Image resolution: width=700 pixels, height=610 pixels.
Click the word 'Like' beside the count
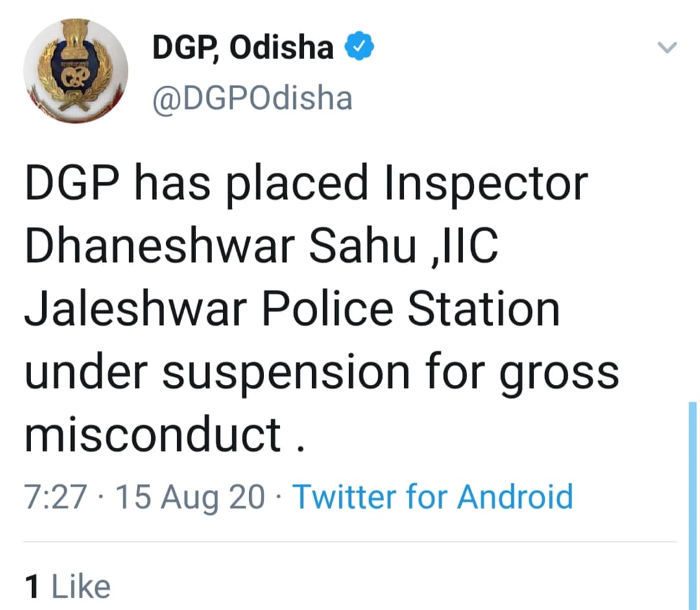[81, 587]
